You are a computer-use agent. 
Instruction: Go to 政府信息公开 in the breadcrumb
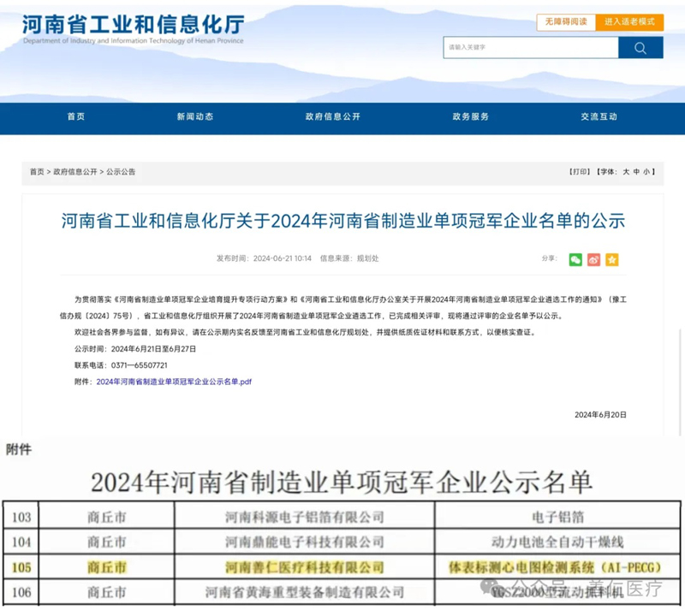pyautogui.click(x=75, y=172)
